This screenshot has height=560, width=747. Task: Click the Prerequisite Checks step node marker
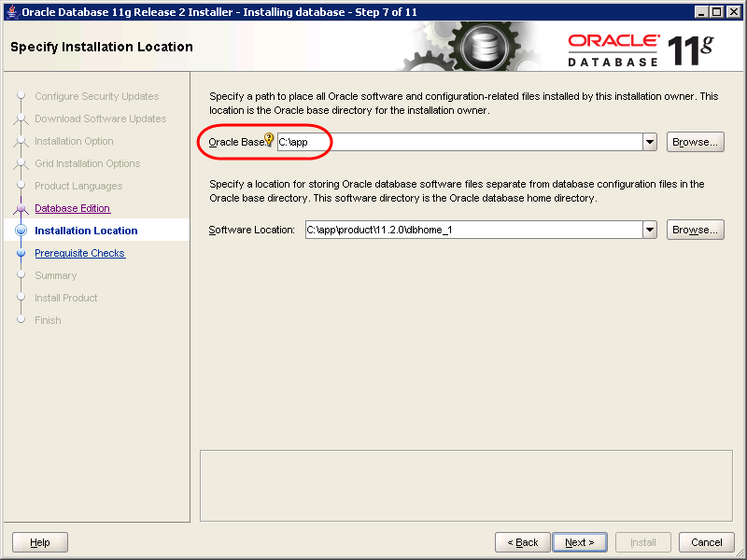[x=21, y=253]
